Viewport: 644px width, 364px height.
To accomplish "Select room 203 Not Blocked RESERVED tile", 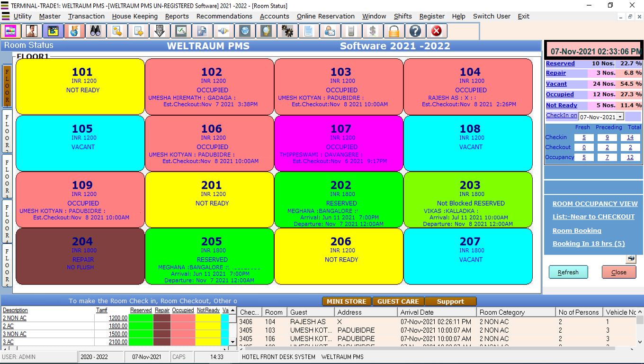I will (x=468, y=200).
